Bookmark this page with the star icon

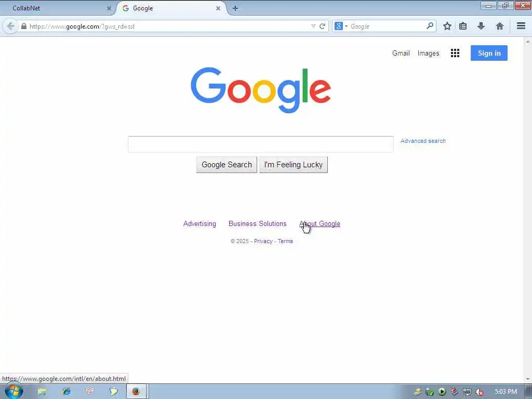(447, 26)
